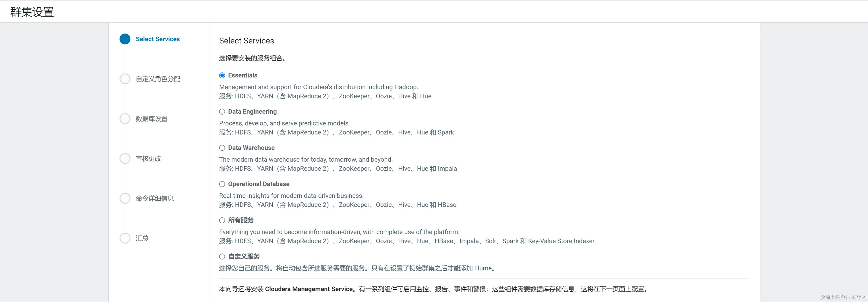Viewport: 868px width, 302px height.
Task: Click the text 选择要安装的服务组合。
Action: click(x=253, y=58)
